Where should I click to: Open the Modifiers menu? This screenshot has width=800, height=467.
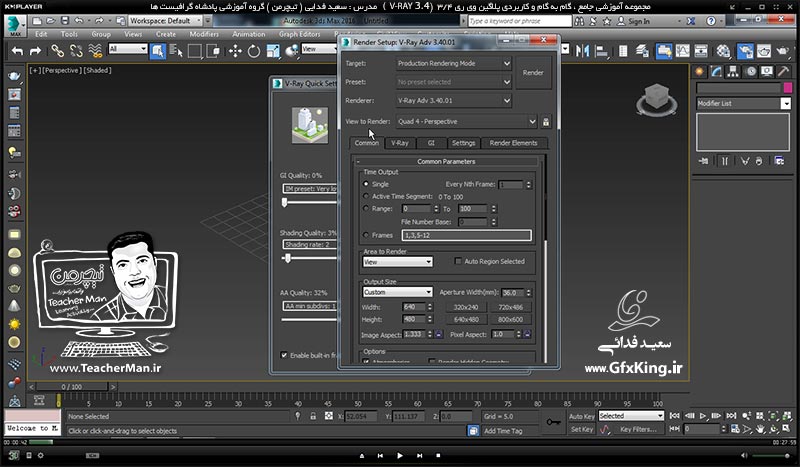204,34
